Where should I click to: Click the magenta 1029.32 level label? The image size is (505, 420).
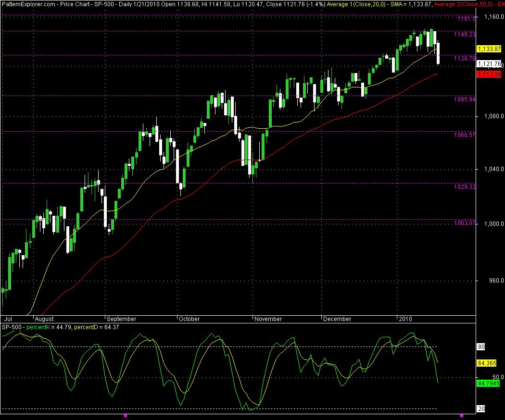pos(465,186)
